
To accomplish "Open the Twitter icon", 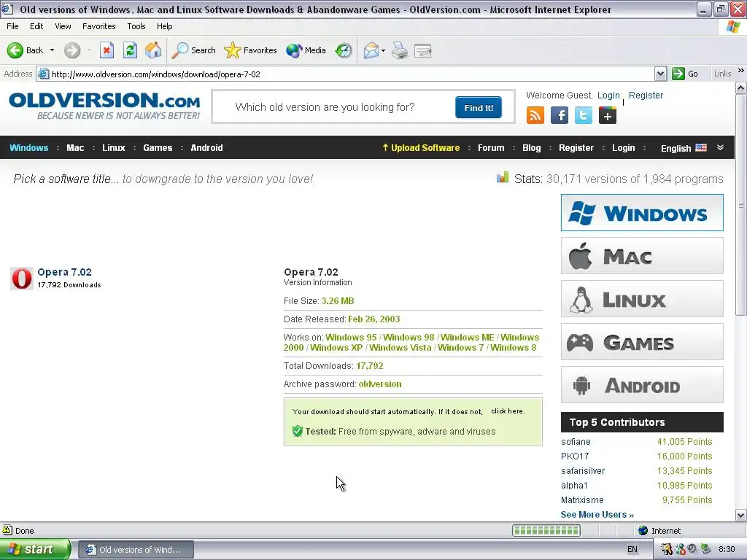I will point(583,115).
